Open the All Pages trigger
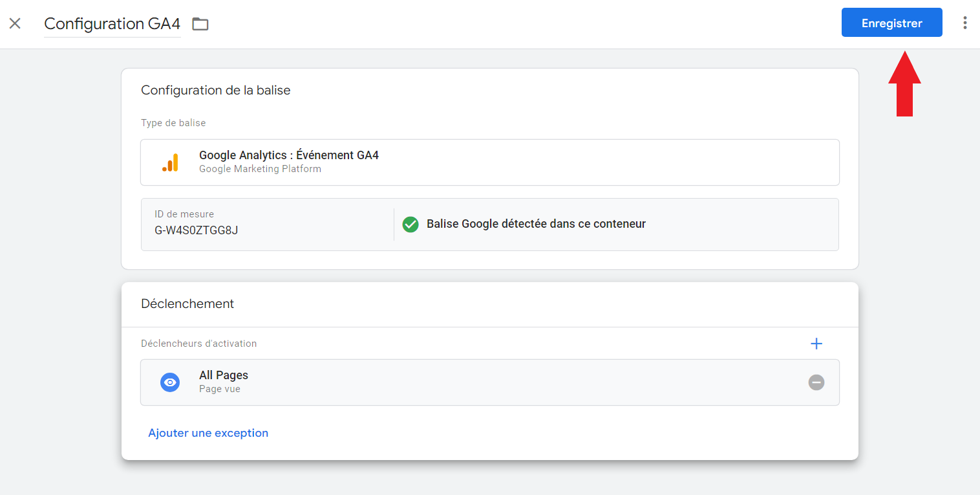The width and height of the screenshot is (980, 495). pyautogui.click(x=489, y=382)
